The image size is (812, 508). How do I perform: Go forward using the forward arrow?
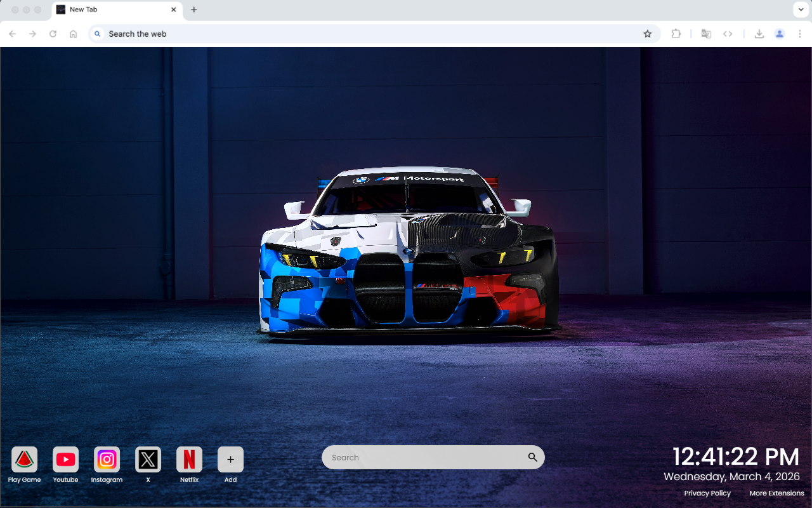pos(33,34)
